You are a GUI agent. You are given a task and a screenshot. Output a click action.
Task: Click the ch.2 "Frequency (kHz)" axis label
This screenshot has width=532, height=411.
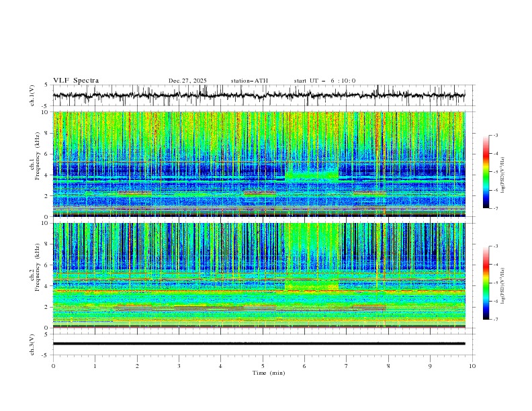[x=38, y=267]
